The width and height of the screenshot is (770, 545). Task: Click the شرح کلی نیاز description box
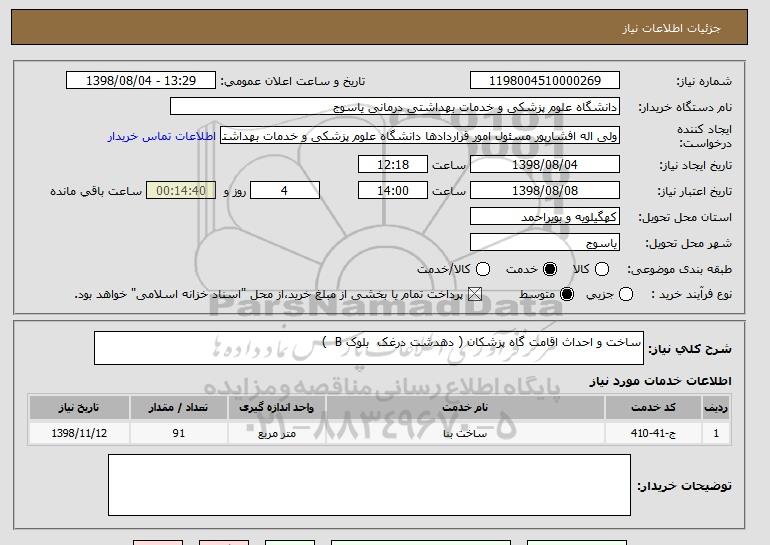[x=369, y=348]
